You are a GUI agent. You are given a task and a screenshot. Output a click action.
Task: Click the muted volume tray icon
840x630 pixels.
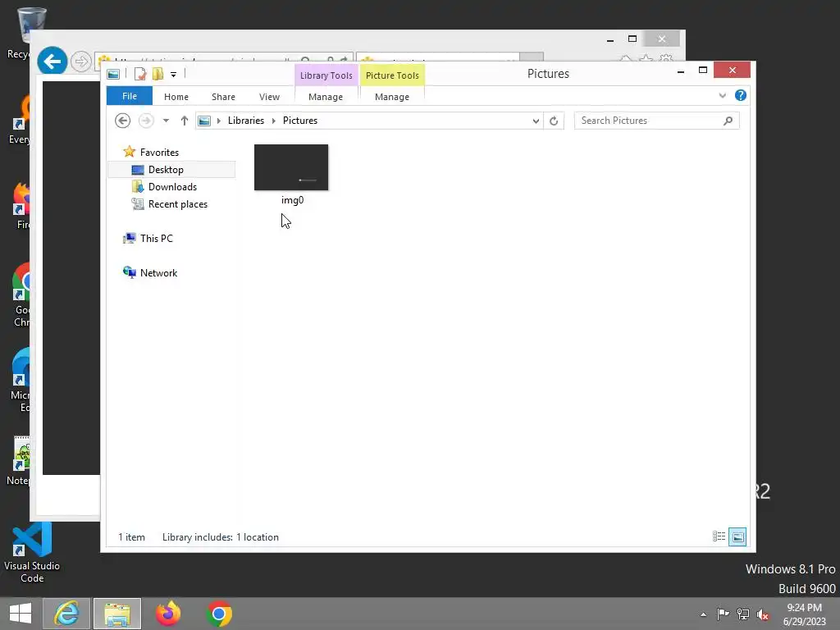(x=763, y=614)
